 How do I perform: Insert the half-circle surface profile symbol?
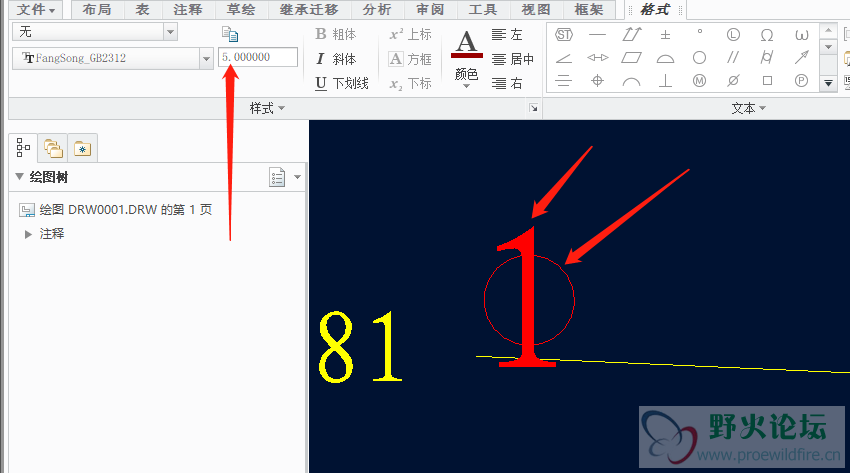pos(665,59)
